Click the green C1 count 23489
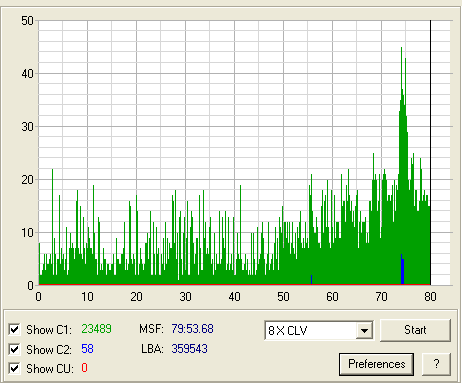Viewport: 462px width, 384px height. coord(96,329)
